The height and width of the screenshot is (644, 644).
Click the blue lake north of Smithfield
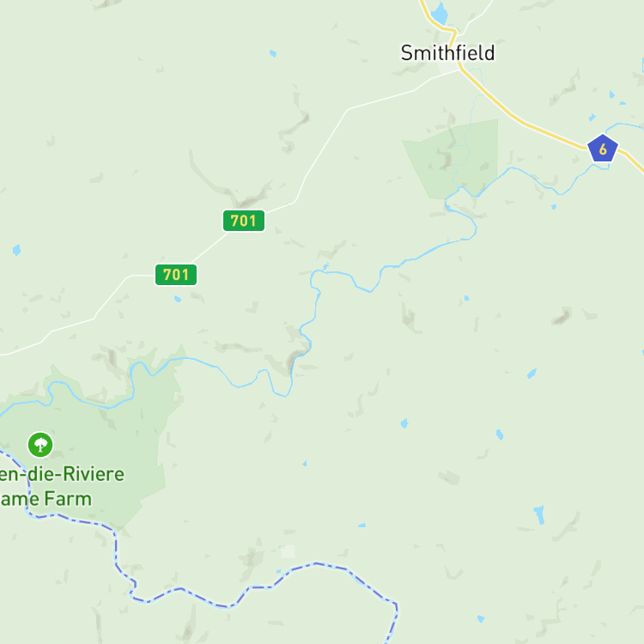click(x=440, y=14)
